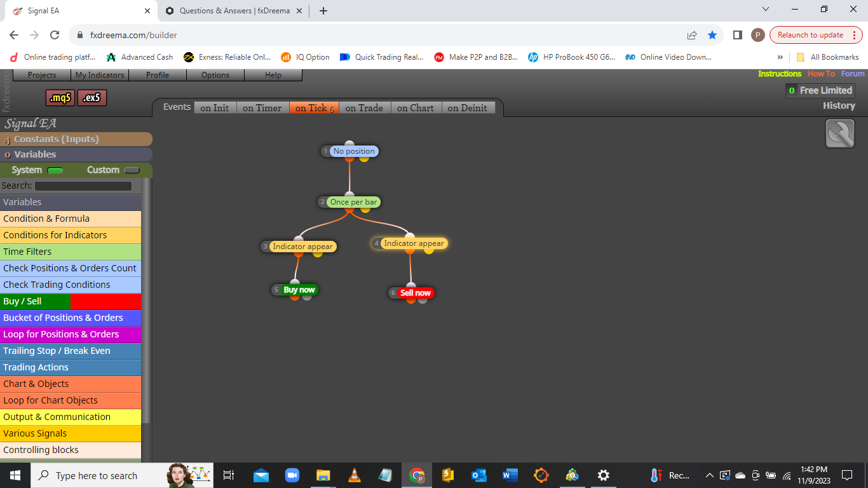
Task: Expand Controlling blocks category
Action: tap(71, 450)
